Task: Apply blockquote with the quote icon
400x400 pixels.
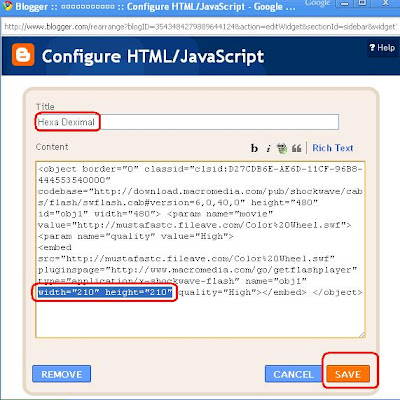Action: (296, 148)
